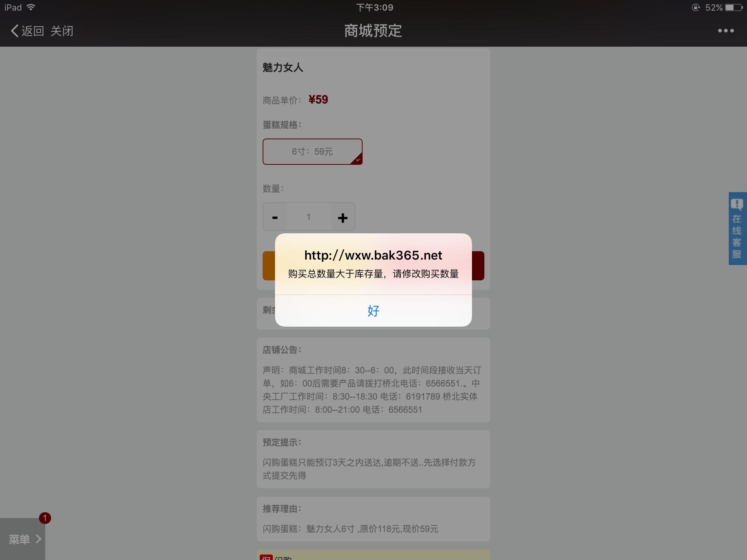Tap the rotation lock icon in status bar

click(x=696, y=8)
